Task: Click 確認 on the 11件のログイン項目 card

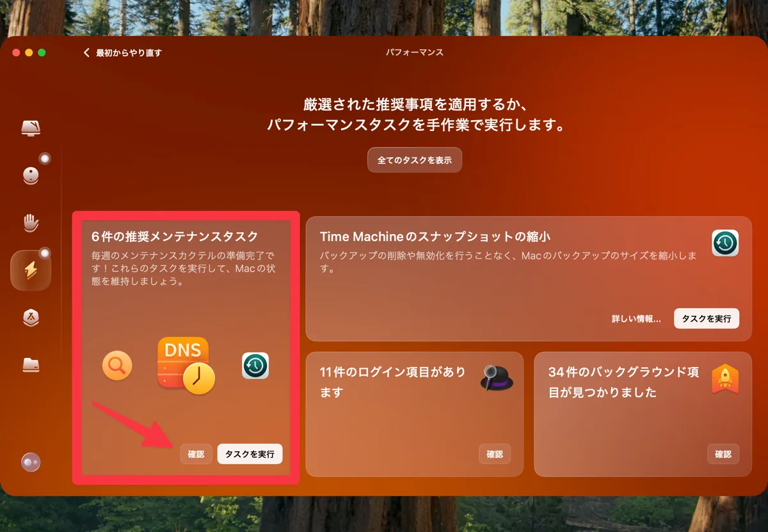Action: pyautogui.click(x=495, y=454)
